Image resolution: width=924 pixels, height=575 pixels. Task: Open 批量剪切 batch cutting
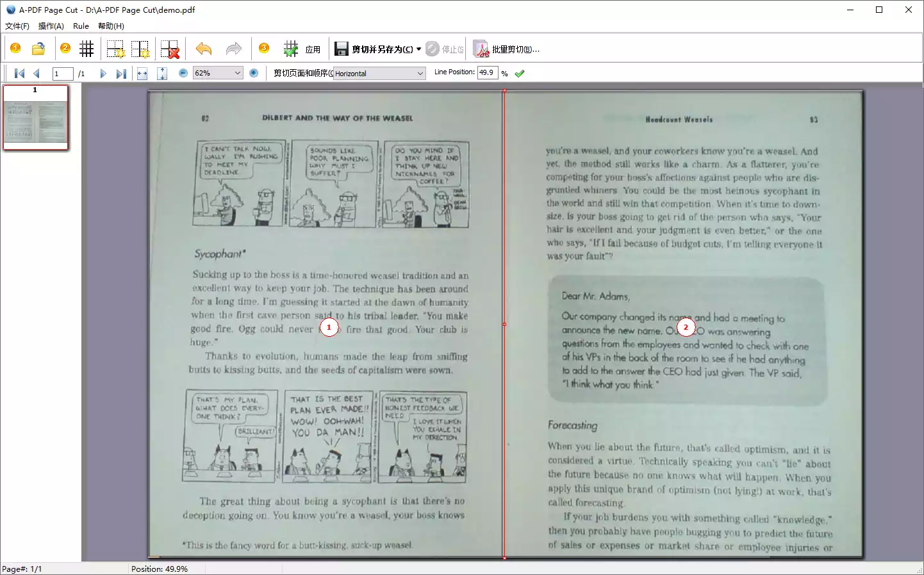(506, 49)
